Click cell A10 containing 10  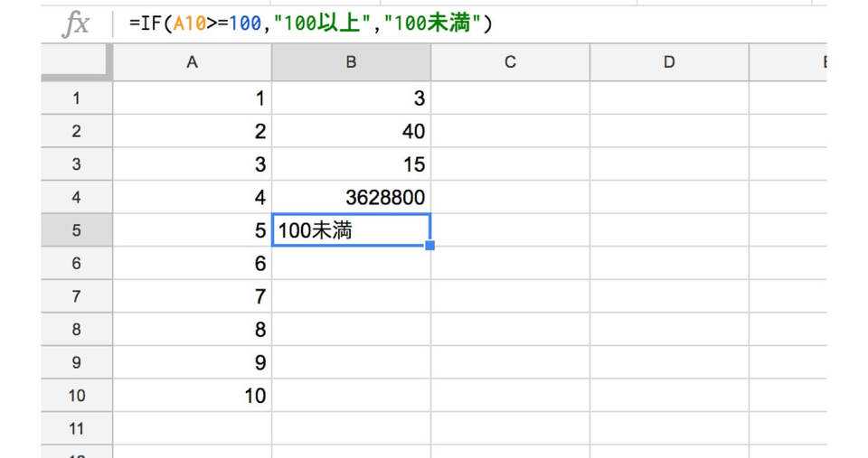(192, 396)
